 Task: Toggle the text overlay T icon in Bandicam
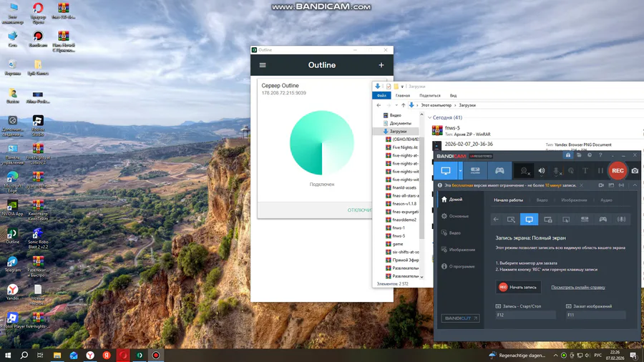tap(585, 171)
